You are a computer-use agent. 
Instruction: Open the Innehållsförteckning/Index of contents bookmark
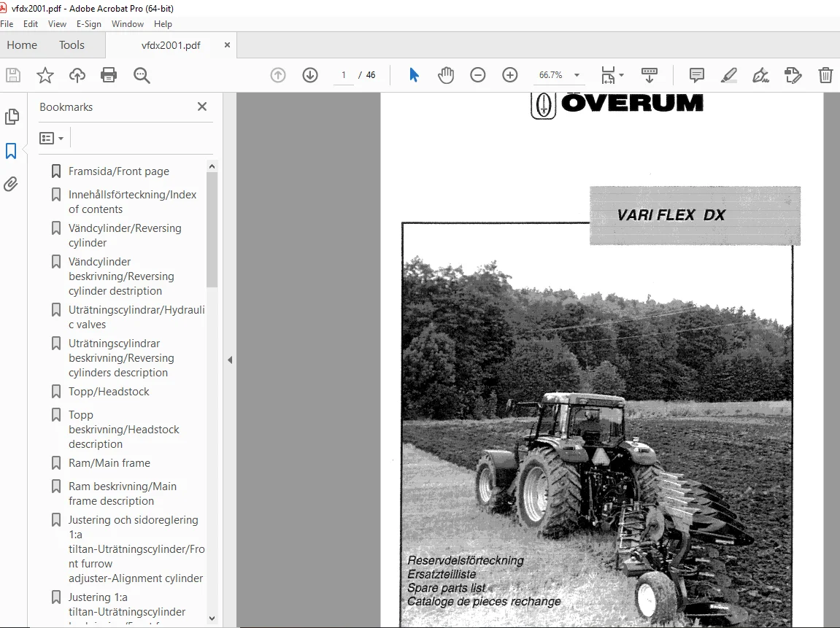133,202
